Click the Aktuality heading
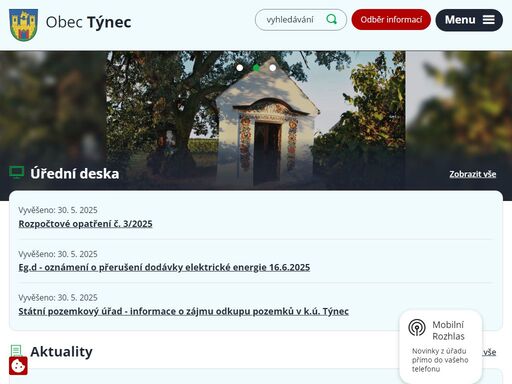 (61, 351)
